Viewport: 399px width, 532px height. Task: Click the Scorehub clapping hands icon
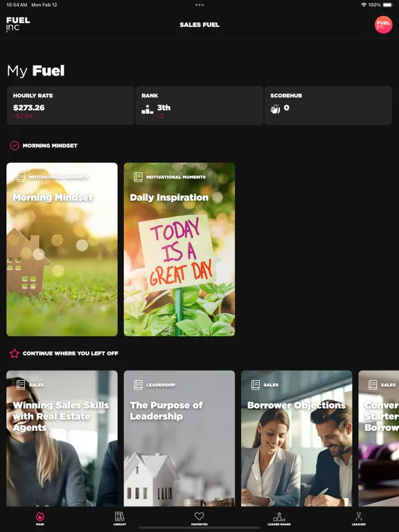(x=275, y=109)
